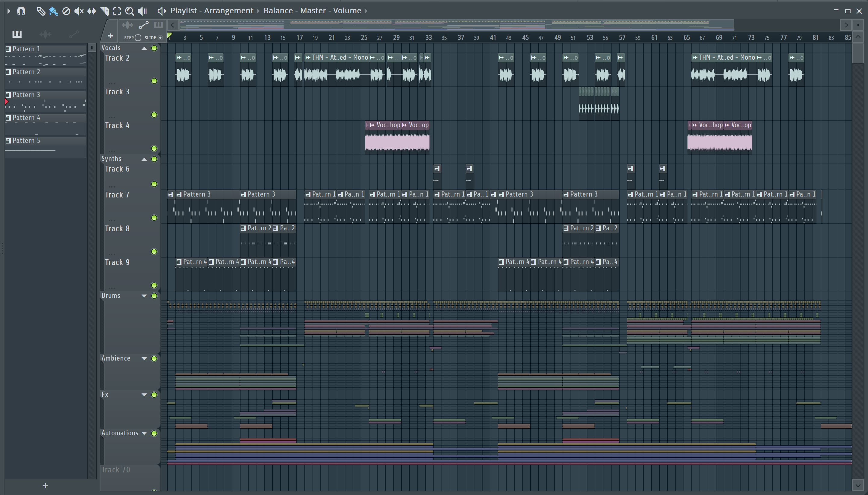This screenshot has height=495, width=868.
Task: Mute the Vocals group
Action: pyautogui.click(x=154, y=48)
